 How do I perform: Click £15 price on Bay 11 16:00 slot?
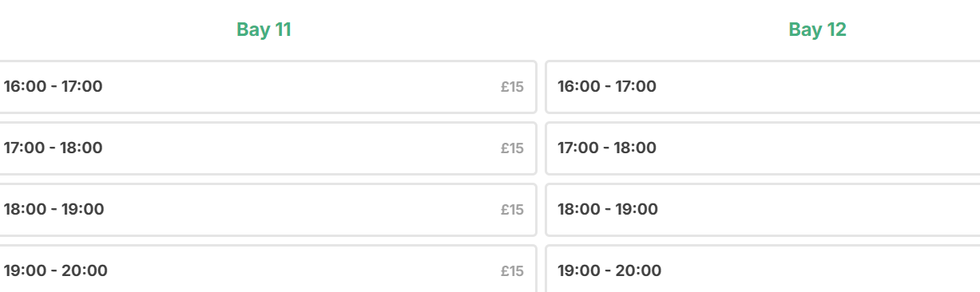tap(512, 86)
